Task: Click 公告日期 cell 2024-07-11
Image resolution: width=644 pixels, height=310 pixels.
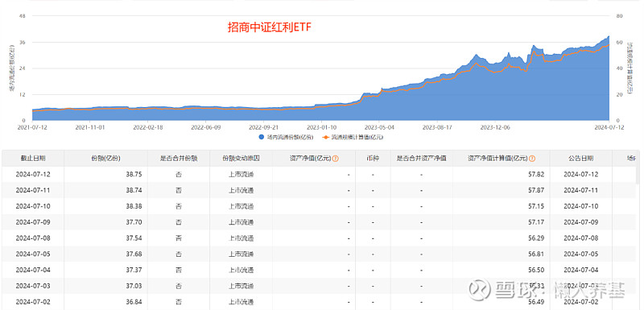Action: click(x=580, y=191)
